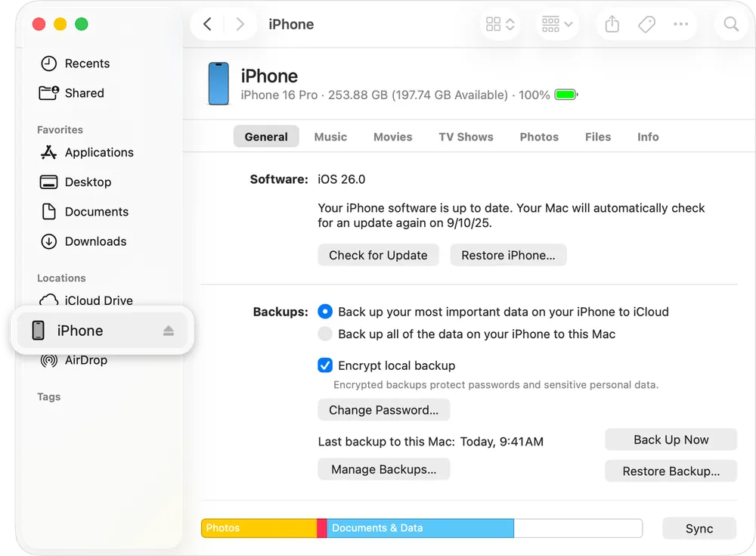
Task: Click the 'iOS 26.0' software version text
Action: [342, 179]
